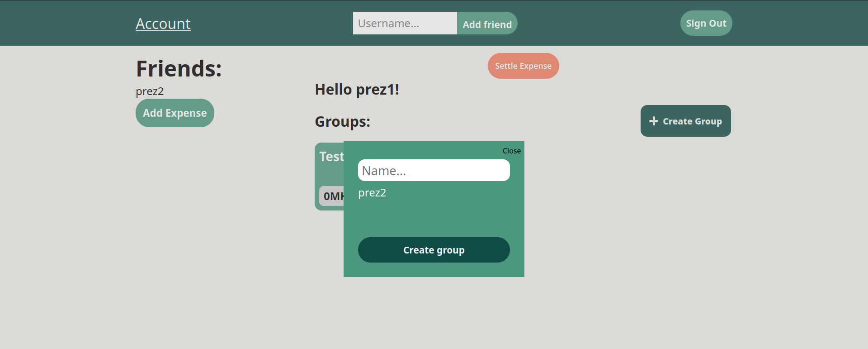Click the Settle Expense button
This screenshot has width=868, height=349.
click(x=523, y=66)
